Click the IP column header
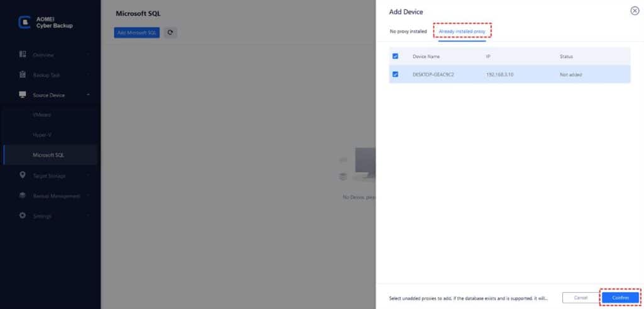This screenshot has width=644, height=309. pyautogui.click(x=488, y=56)
